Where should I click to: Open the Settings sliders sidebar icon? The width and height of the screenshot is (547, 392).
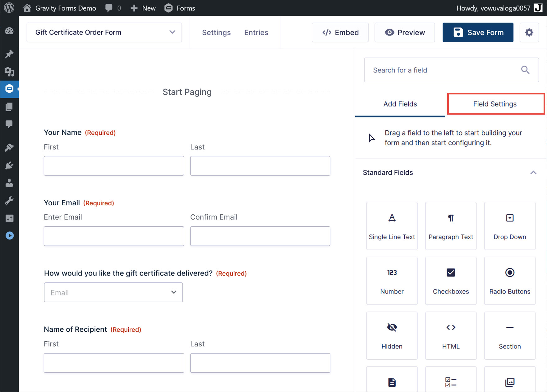click(9, 218)
